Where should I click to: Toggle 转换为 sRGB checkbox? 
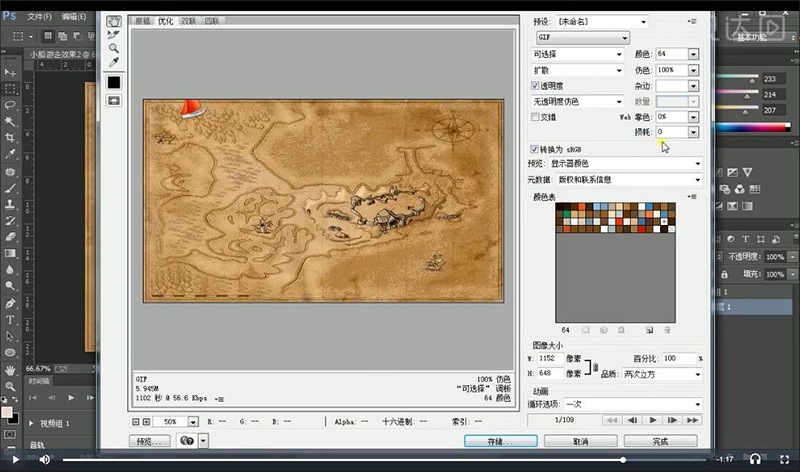pyautogui.click(x=535, y=148)
